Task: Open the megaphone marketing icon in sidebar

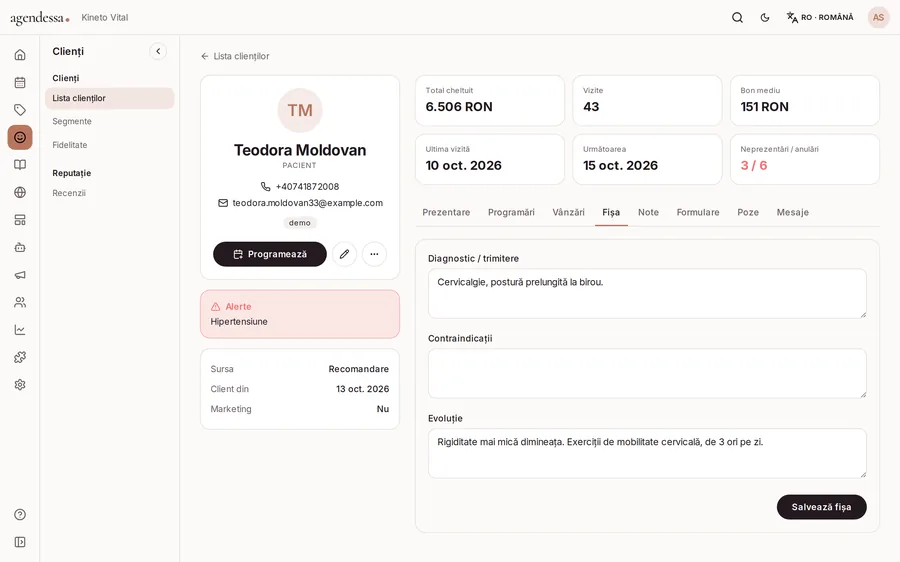Action: click(x=20, y=275)
